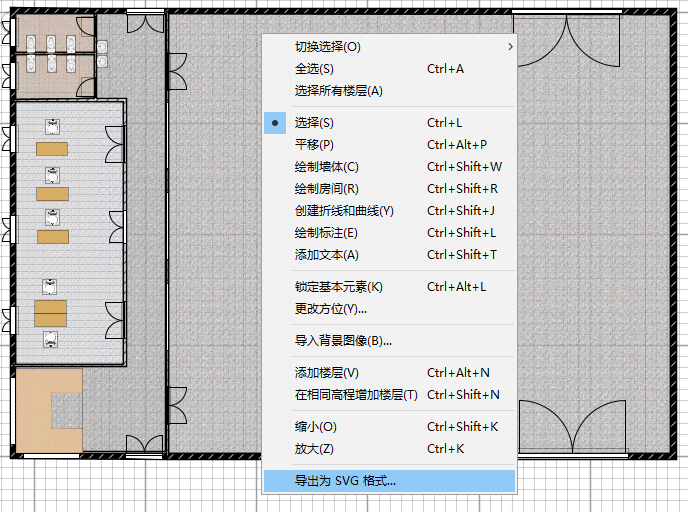Screen dimensions: 688x512
Task: Select the bottom-right double door in plan
Action: click(x=572, y=428)
